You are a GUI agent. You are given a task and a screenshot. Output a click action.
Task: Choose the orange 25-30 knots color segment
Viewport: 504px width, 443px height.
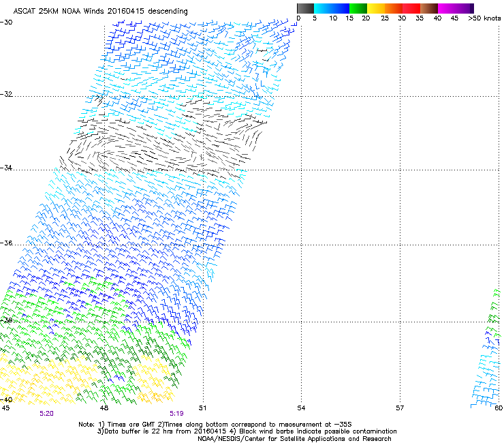394,8
